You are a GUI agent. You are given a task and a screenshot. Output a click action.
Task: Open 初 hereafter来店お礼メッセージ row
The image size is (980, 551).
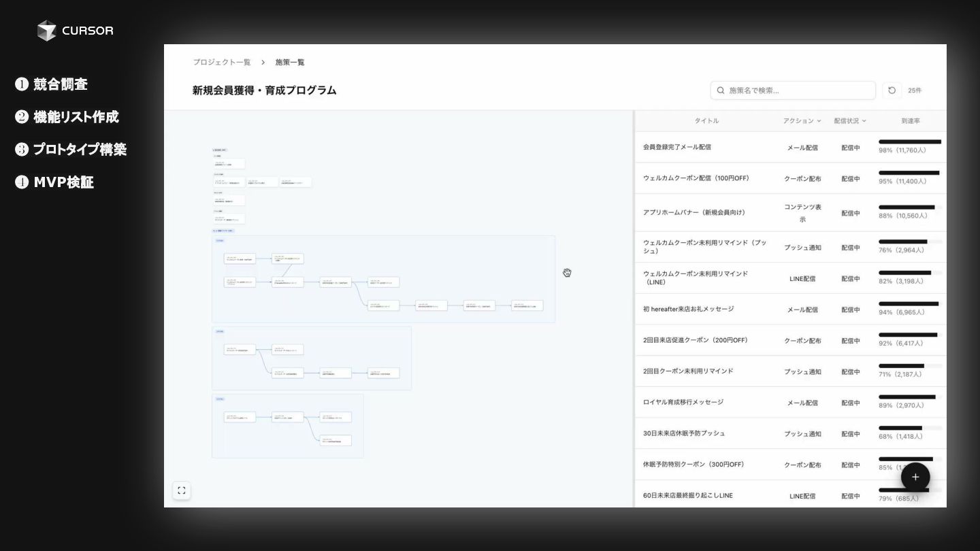[x=790, y=309]
